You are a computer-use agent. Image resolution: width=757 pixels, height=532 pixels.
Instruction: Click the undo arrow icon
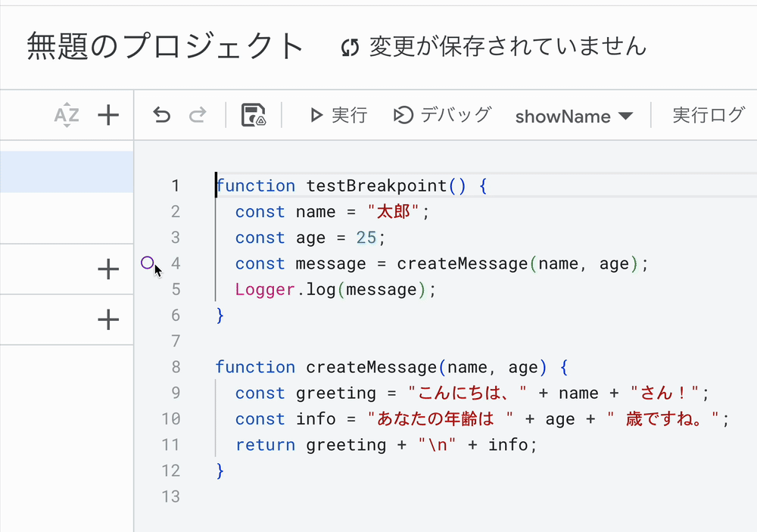(x=162, y=115)
